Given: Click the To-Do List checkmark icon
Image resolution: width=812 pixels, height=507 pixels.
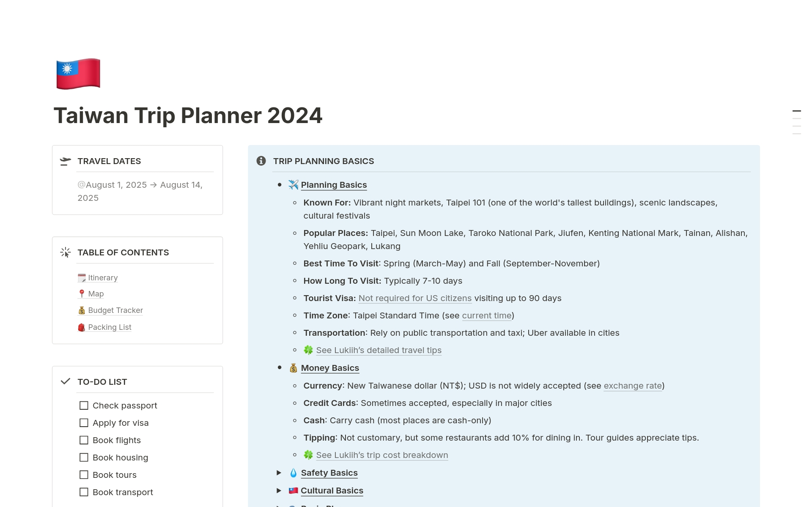Looking at the screenshot, I should point(65,381).
